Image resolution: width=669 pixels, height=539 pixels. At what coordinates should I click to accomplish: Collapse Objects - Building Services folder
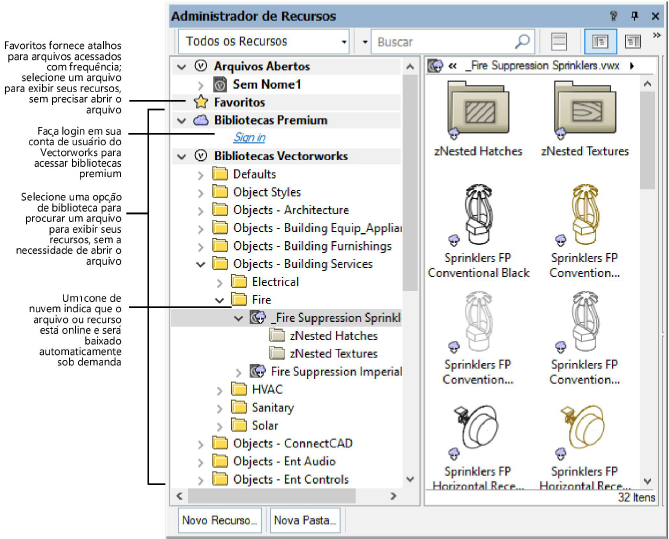coord(201,264)
